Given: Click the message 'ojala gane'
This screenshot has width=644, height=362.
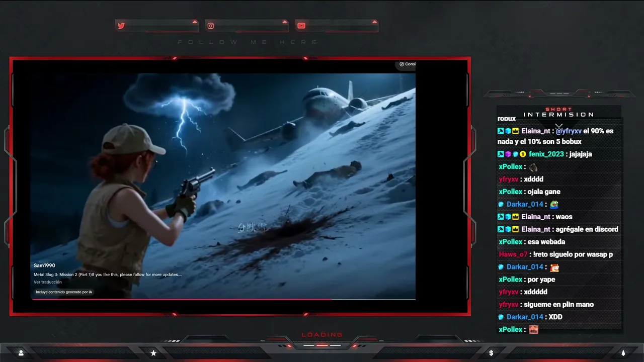Looking at the screenshot, I should [x=544, y=192].
